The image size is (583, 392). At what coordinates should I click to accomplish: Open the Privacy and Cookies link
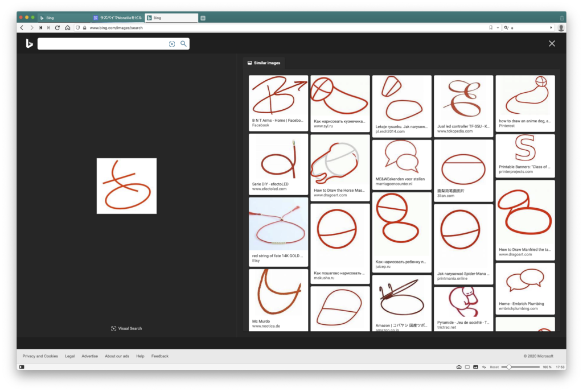40,356
